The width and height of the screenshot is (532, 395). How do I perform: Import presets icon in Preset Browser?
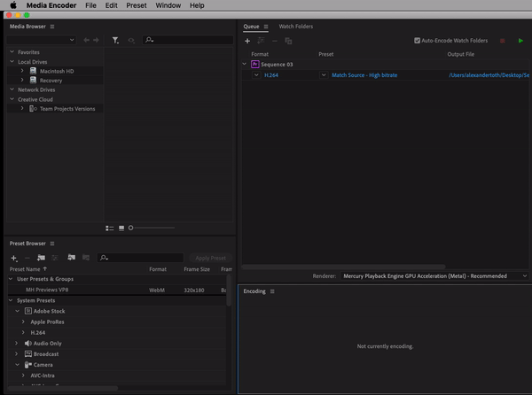[71, 258]
